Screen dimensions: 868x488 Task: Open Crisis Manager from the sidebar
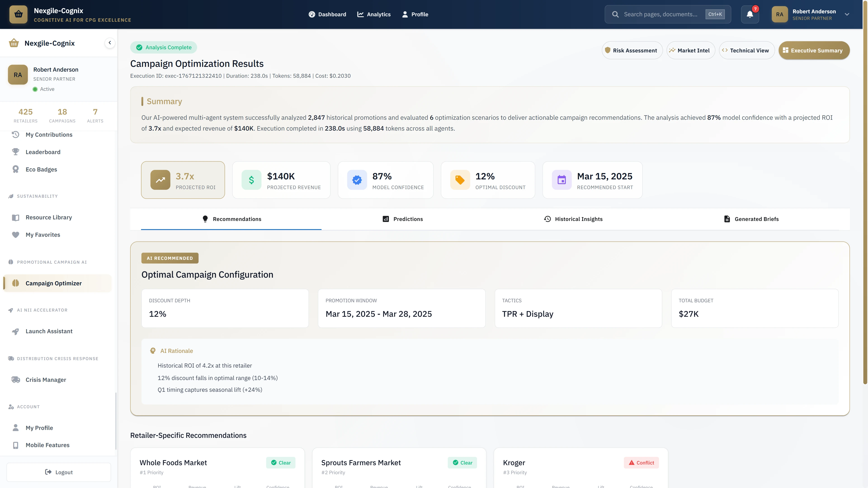click(x=45, y=380)
